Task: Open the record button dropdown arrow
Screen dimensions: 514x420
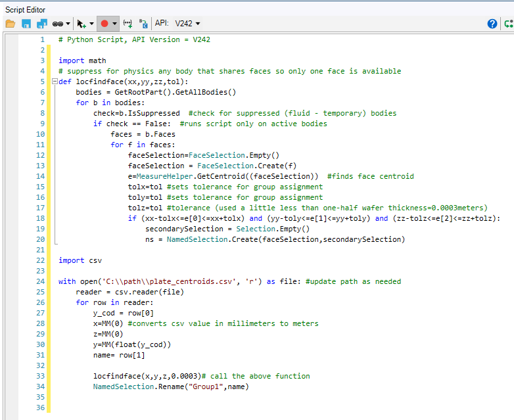Action: coord(114,24)
